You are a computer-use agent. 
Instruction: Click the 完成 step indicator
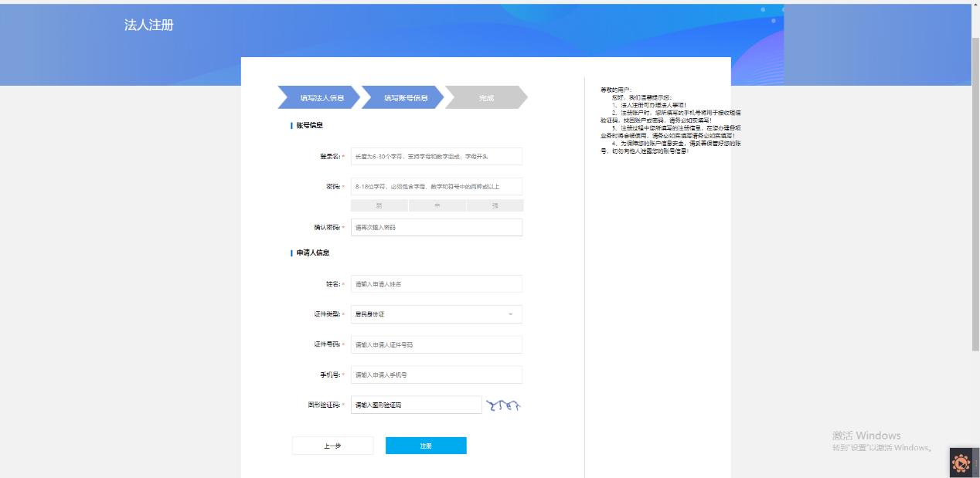(486, 98)
